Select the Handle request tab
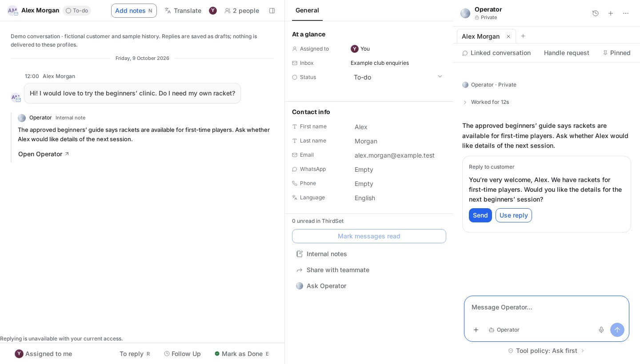The height and width of the screenshot is (364, 640). point(567,53)
